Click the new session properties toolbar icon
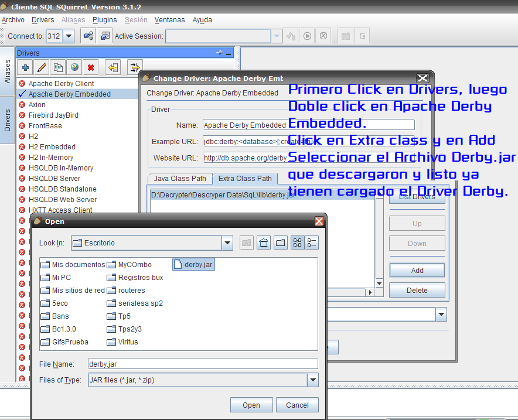Screen dimensions: 518x420 (105, 36)
